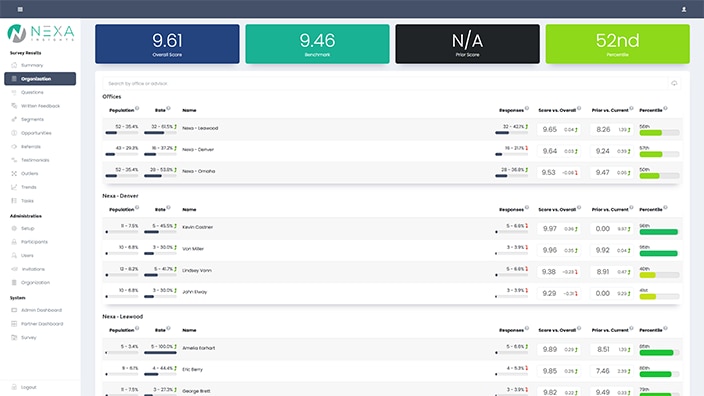704x396 pixels.
Task: Open the Summary home icon
Action: click(14, 65)
